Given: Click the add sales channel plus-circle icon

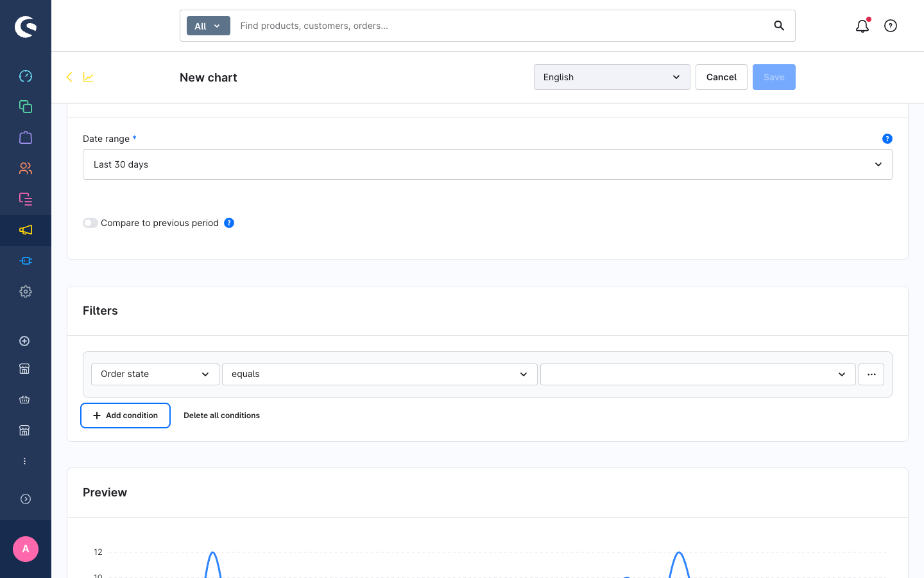Looking at the screenshot, I should click(24, 341).
